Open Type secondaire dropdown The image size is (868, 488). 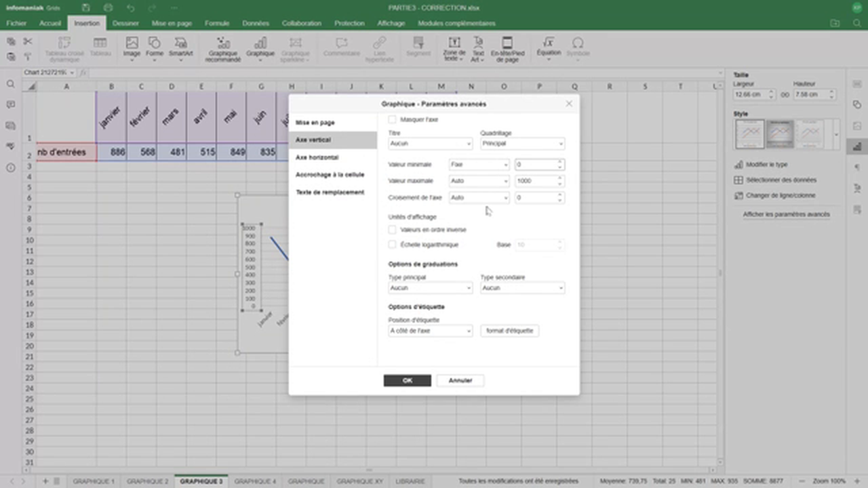[x=522, y=288]
